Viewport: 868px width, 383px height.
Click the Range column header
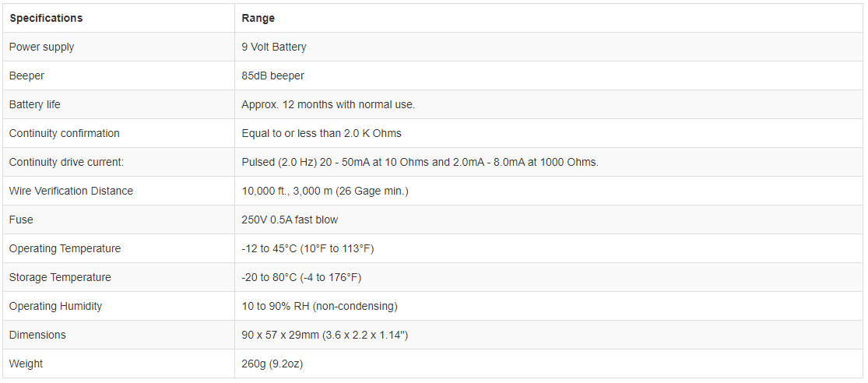tap(258, 18)
